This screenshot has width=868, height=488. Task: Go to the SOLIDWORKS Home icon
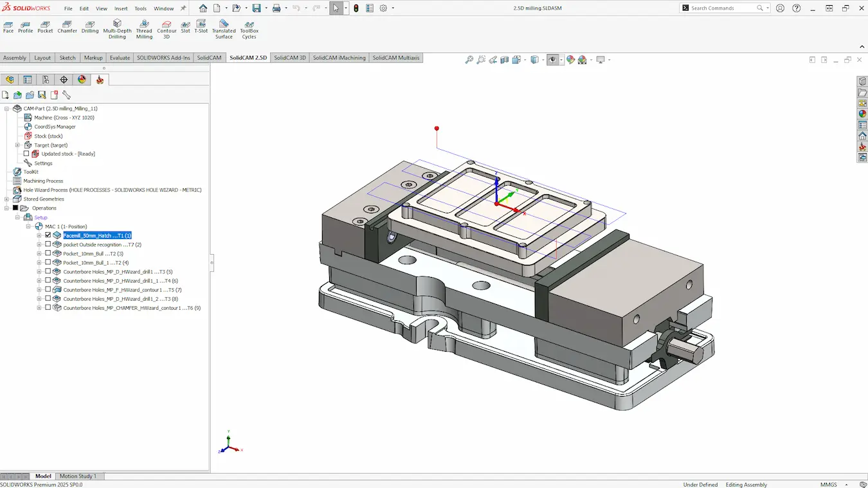pos(203,8)
